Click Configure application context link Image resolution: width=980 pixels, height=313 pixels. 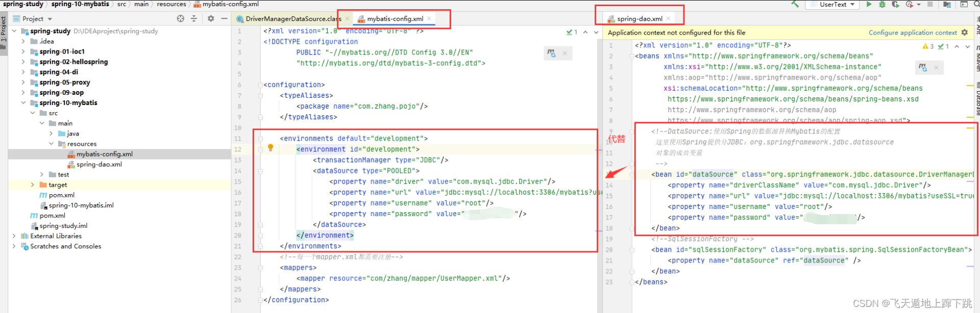click(913, 32)
